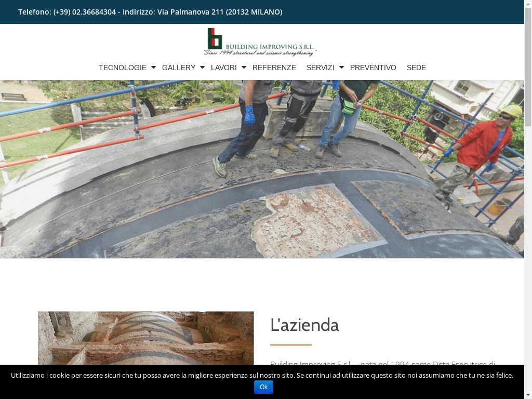Click the L'azienda heading
Viewport: 532px width, 399px height.
304,325
